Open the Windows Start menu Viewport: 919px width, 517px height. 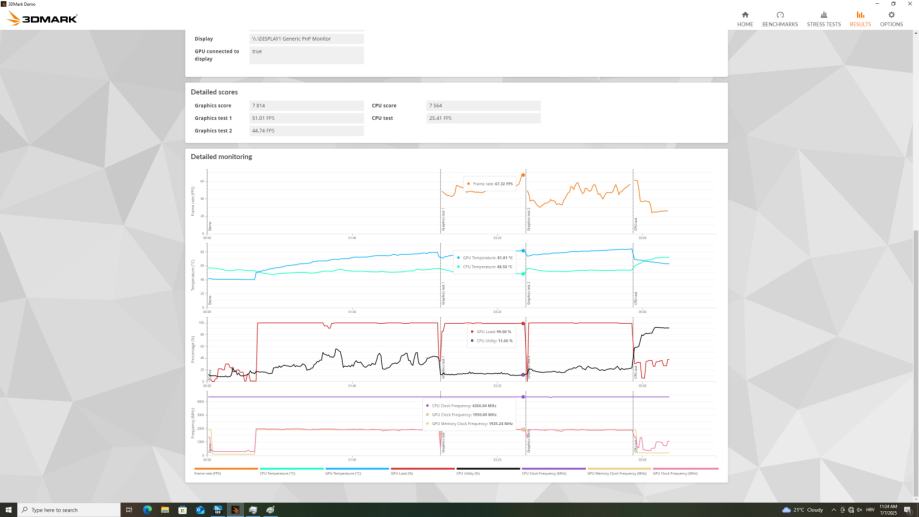(x=8, y=510)
